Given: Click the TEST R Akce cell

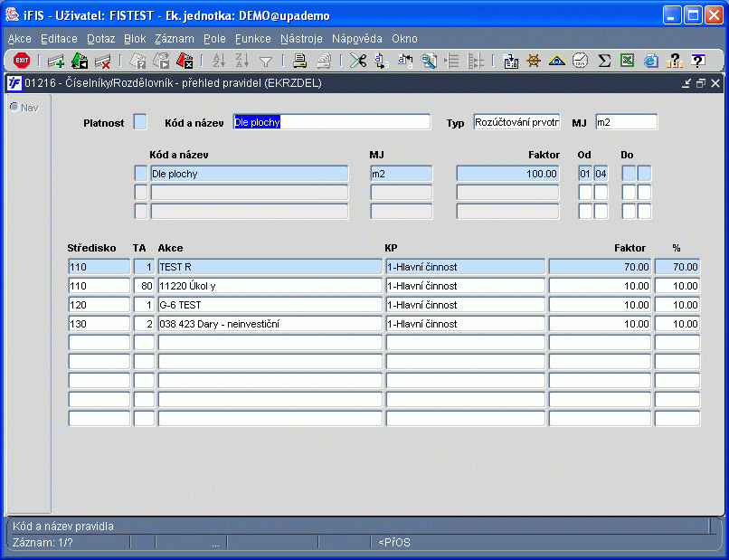Looking at the screenshot, I should 270,267.
